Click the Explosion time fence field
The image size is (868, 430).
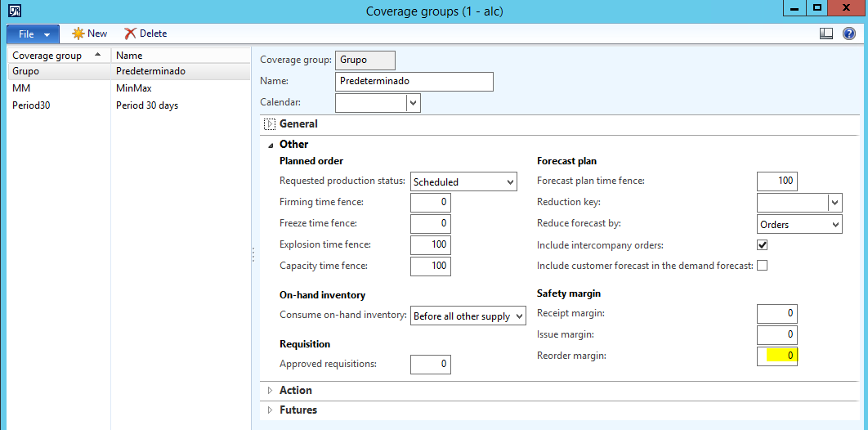(431, 244)
